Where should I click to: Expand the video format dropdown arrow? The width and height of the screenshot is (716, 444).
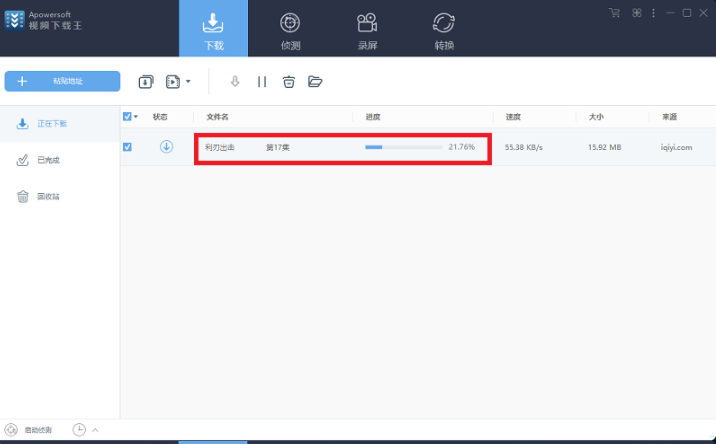tap(188, 82)
